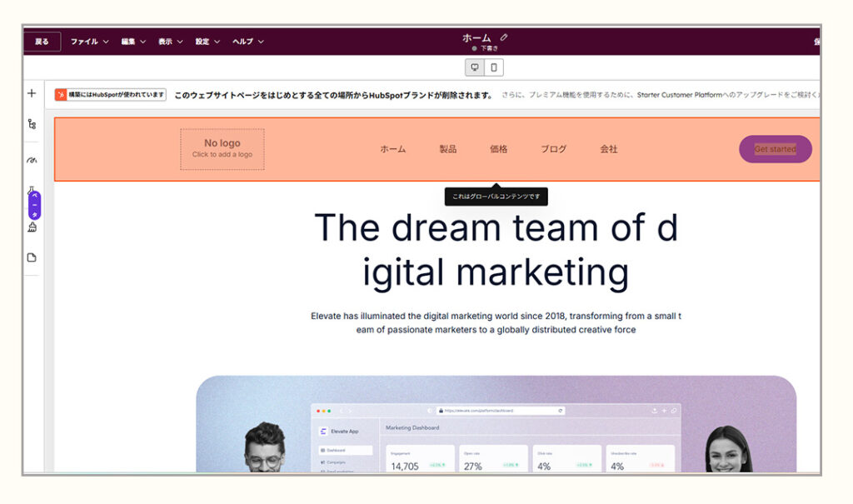Open the optimize gauge icon in sidebar
The width and height of the screenshot is (853, 504).
click(32, 159)
